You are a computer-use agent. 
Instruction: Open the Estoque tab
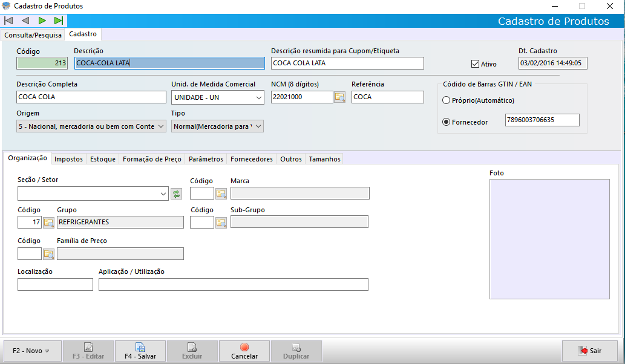click(103, 159)
